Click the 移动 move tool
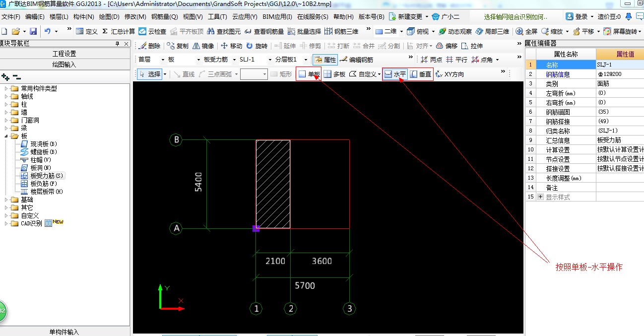Viewport: 644px width, 336px height. point(232,46)
